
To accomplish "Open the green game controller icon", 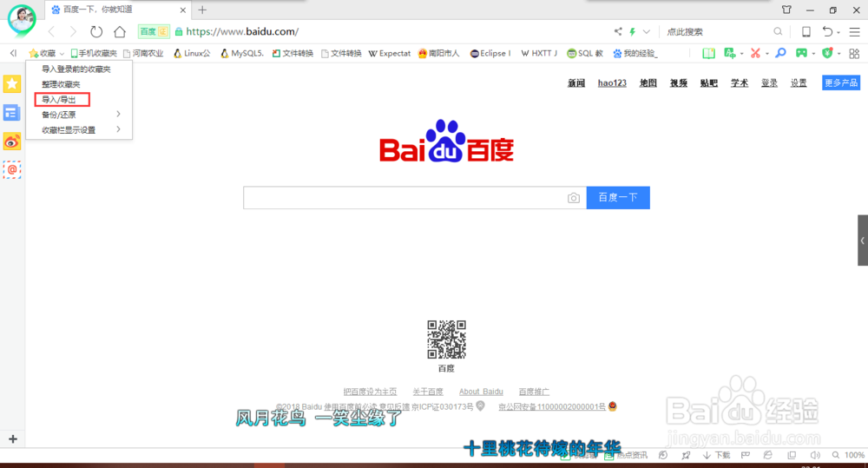I will click(x=801, y=53).
